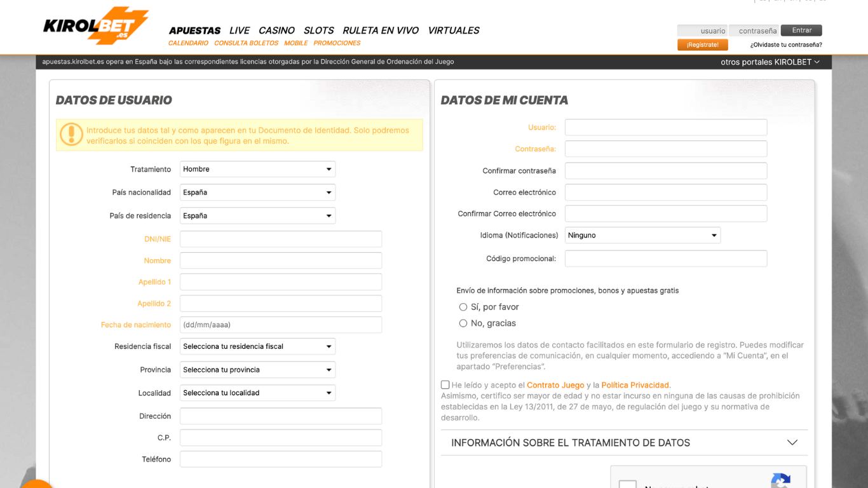Open the Política Privacidad link
This screenshot has width=868, height=488.
(635, 385)
